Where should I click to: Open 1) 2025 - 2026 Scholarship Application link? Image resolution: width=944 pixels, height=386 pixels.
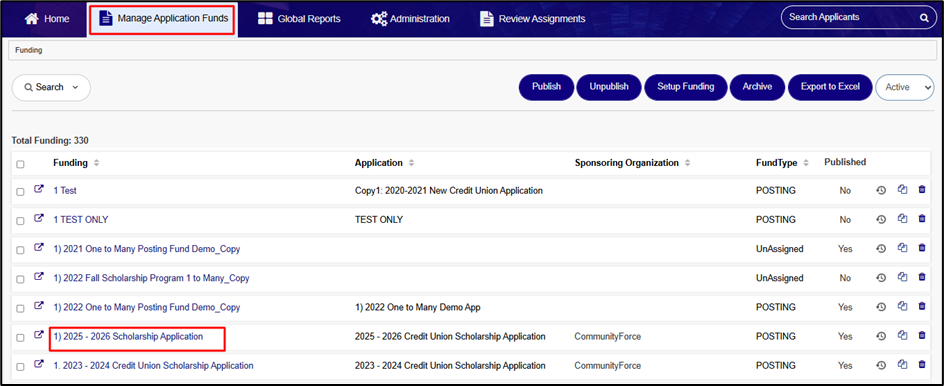[x=128, y=337]
